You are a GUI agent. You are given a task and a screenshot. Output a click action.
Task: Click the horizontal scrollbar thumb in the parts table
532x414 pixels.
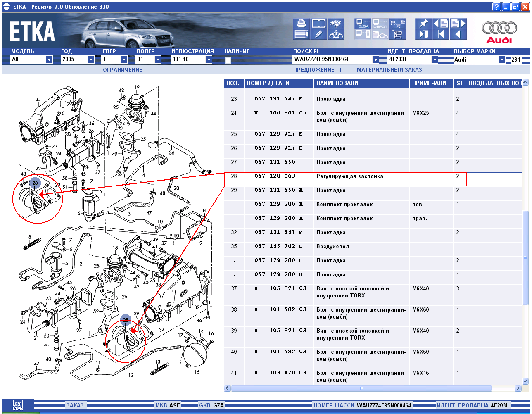click(x=361, y=388)
